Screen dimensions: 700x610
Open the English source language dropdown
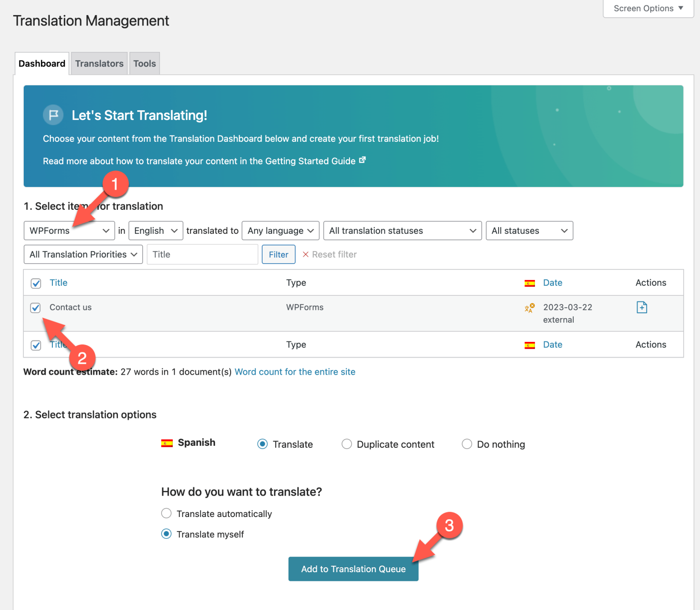[x=155, y=231]
